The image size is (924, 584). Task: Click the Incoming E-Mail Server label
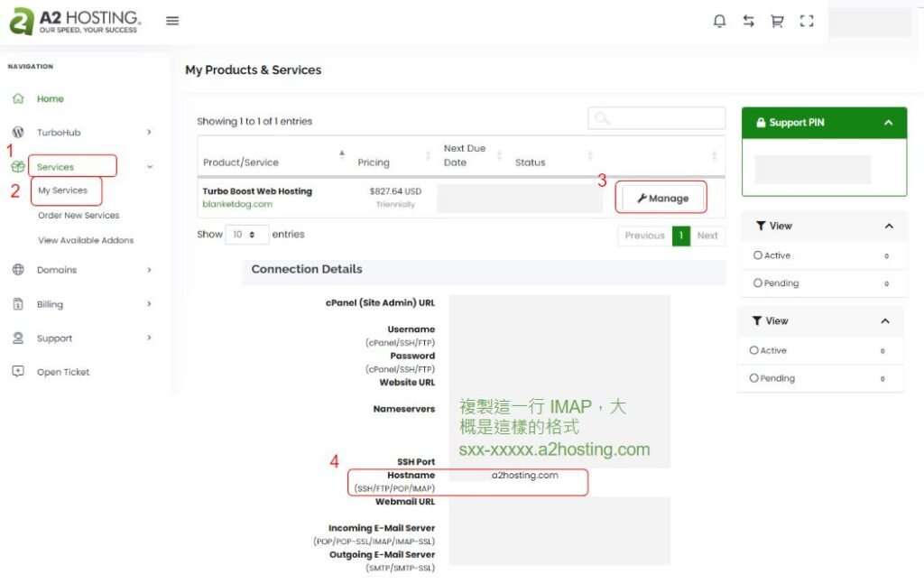pyautogui.click(x=382, y=528)
